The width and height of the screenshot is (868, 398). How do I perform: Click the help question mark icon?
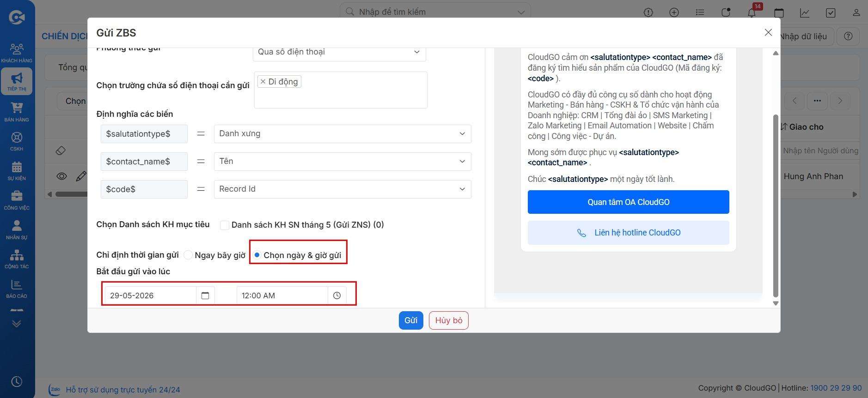(848, 36)
